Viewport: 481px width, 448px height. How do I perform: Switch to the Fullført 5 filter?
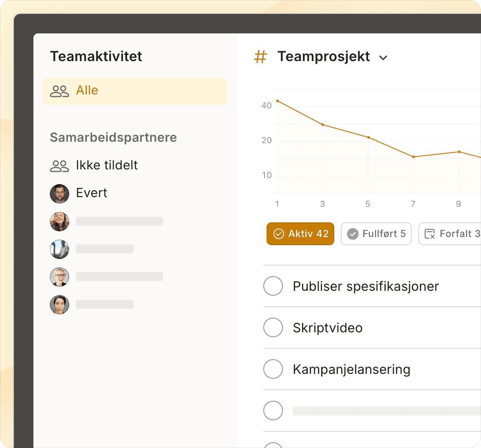tap(376, 234)
